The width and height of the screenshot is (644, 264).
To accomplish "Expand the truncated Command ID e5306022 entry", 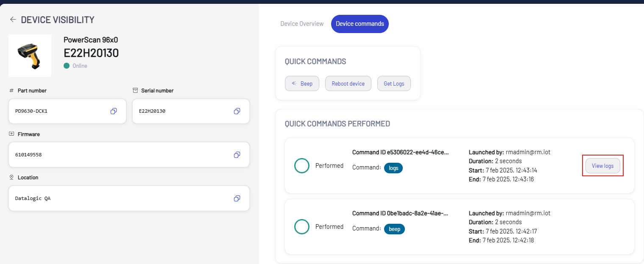I will point(400,152).
